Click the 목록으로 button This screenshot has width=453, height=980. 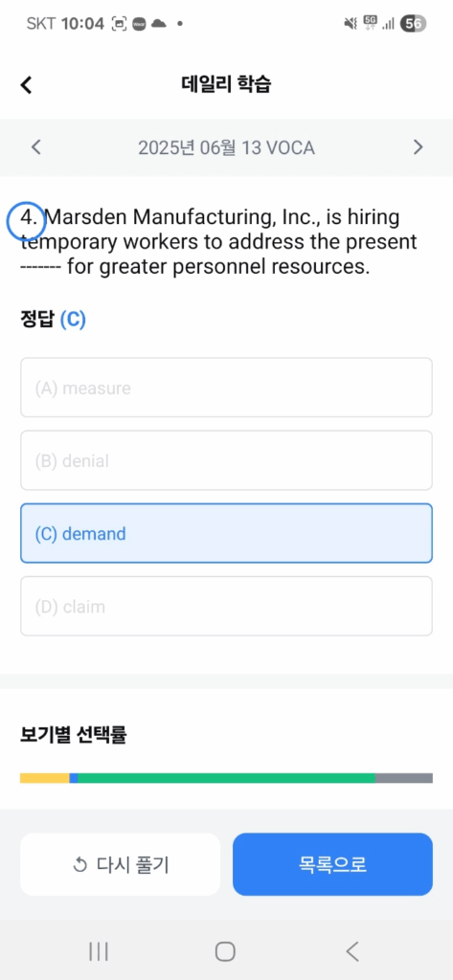coord(333,864)
